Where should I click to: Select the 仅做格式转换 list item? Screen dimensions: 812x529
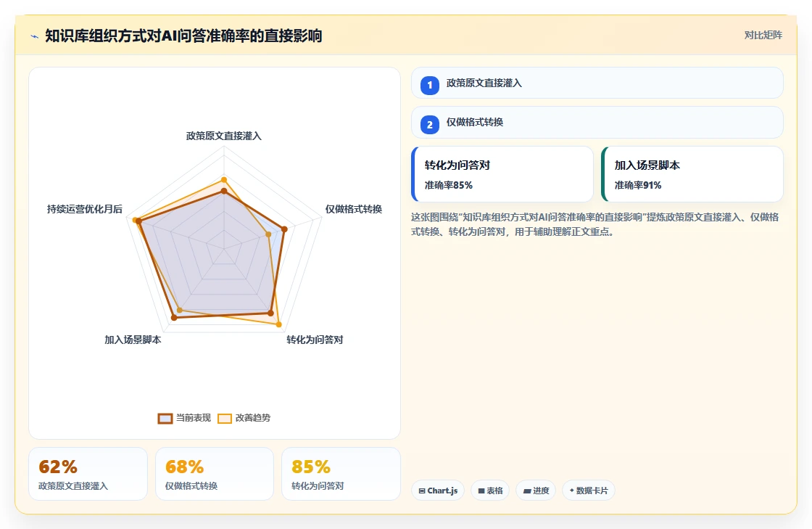[x=597, y=123]
